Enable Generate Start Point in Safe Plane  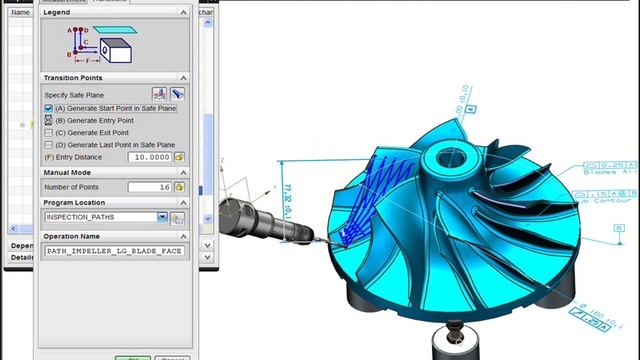(x=48, y=108)
